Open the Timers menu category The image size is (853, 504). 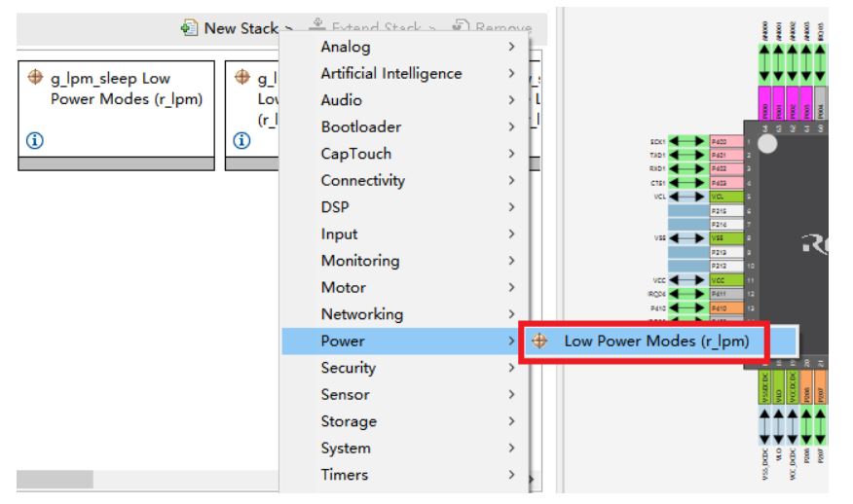point(405,475)
